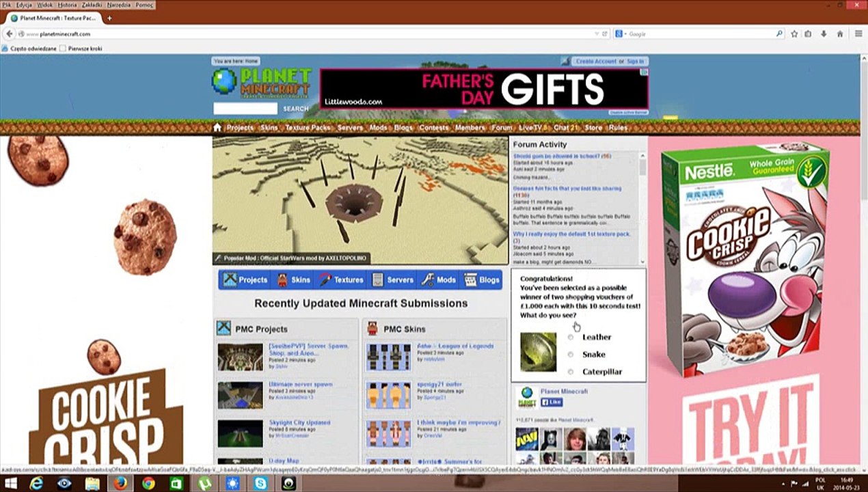Open the Pierwsze kroki bookmark
This screenshot has height=492, width=868.
pos(81,49)
